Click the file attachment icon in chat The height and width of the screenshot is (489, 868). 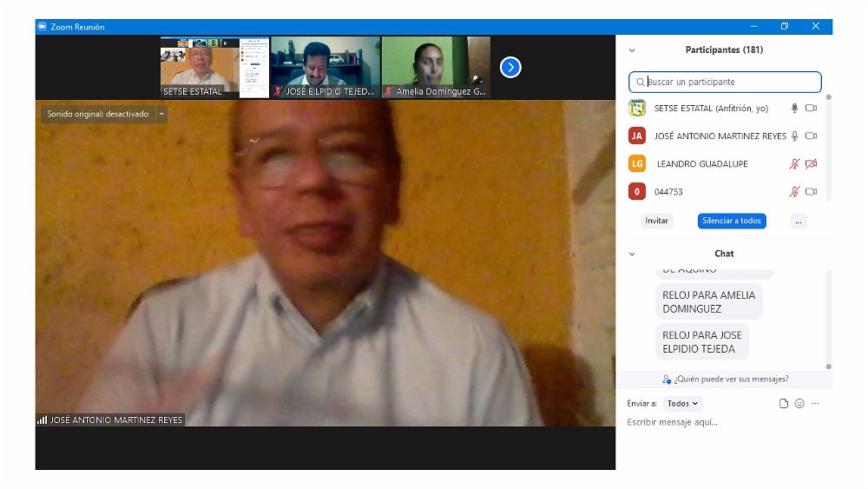[784, 404]
